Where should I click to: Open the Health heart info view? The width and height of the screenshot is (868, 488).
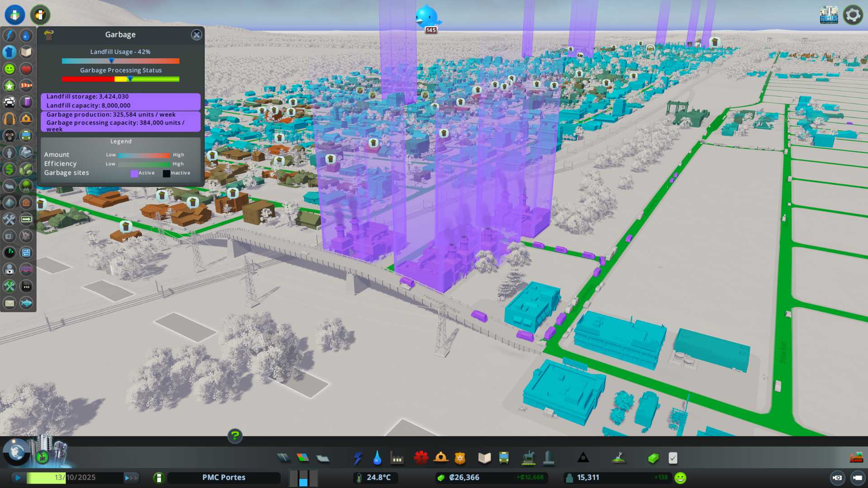[26, 69]
